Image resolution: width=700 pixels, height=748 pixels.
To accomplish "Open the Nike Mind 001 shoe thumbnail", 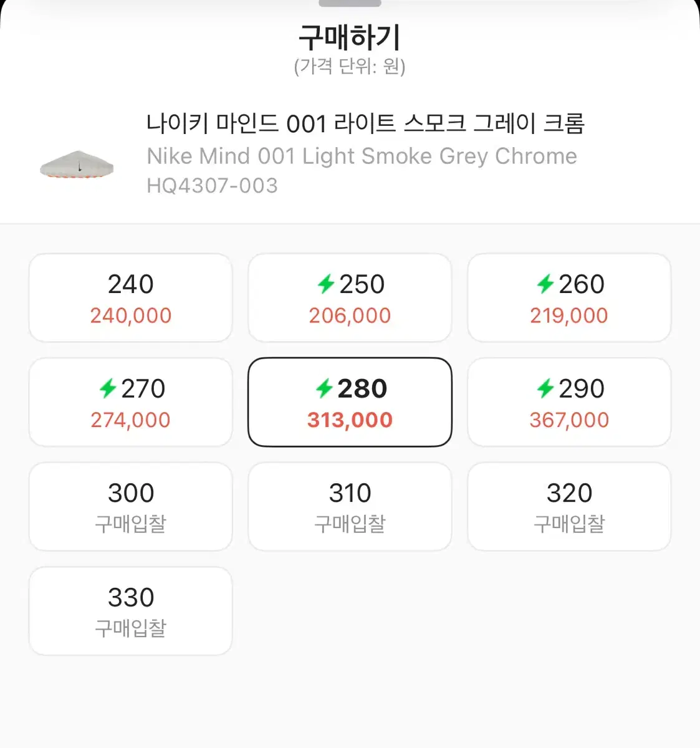I will [x=77, y=165].
